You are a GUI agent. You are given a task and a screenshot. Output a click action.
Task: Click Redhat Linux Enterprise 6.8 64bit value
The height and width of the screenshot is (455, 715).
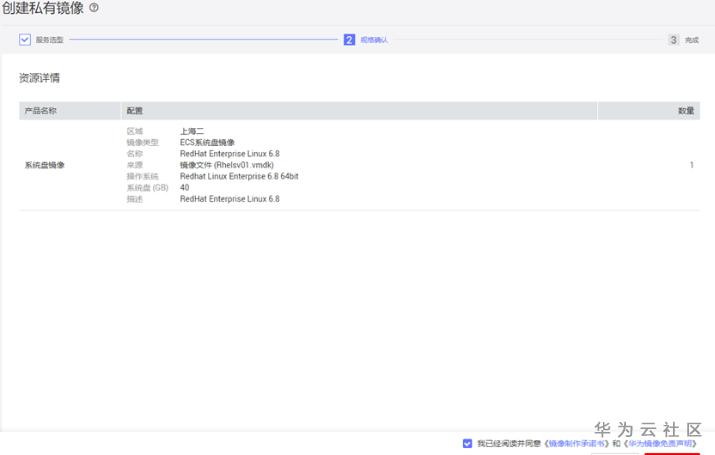point(239,176)
